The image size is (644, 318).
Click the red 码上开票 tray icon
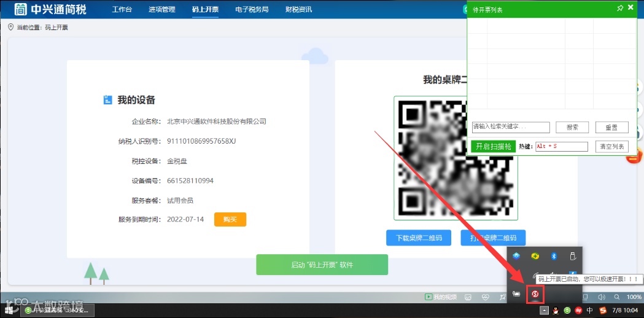(x=535, y=294)
